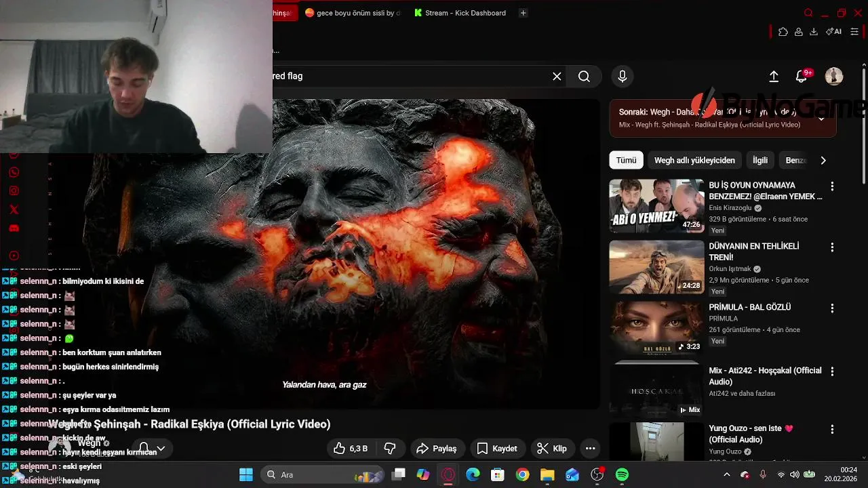Open the player icon in Opera sidebar

(x=14, y=256)
